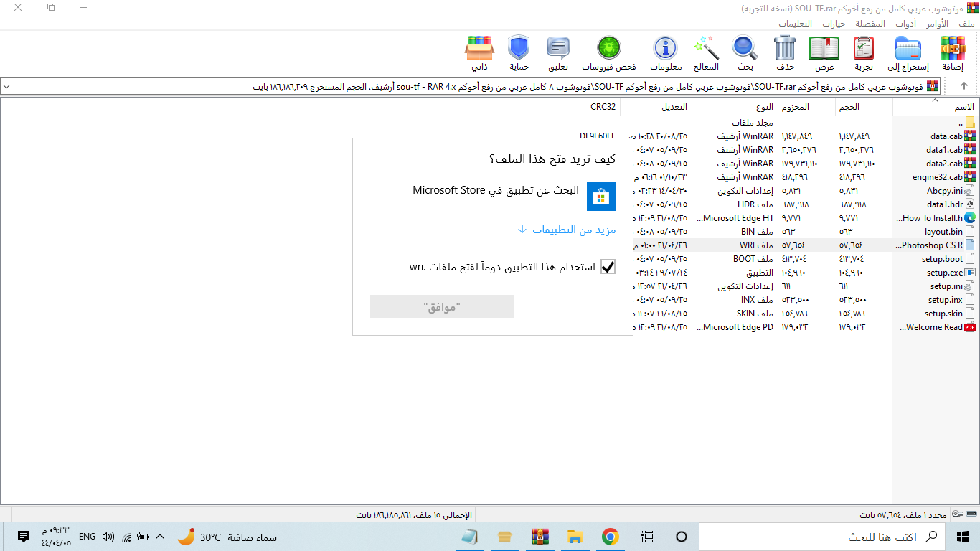The height and width of the screenshot is (551, 980).
Task: Open the Options (خيارات) menu
Action: coord(833,24)
